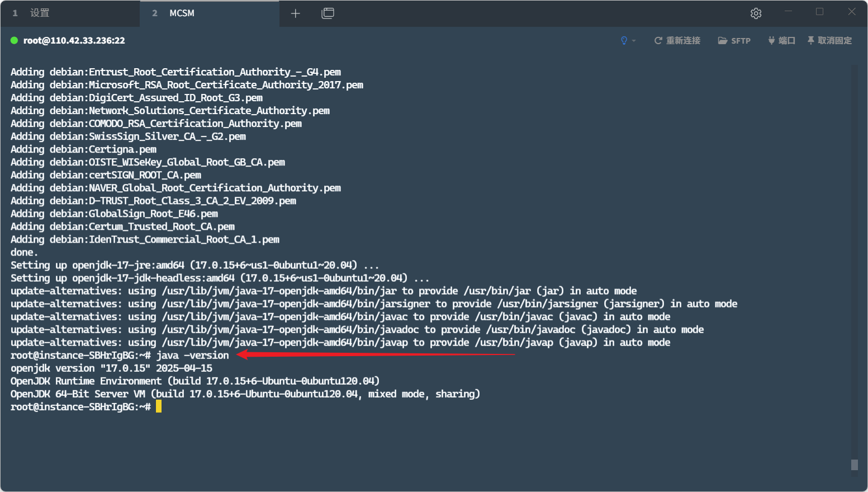The width and height of the screenshot is (868, 492).
Task: Click the 端口 port button
Action: pyautogui.click(x=781, y=40)
